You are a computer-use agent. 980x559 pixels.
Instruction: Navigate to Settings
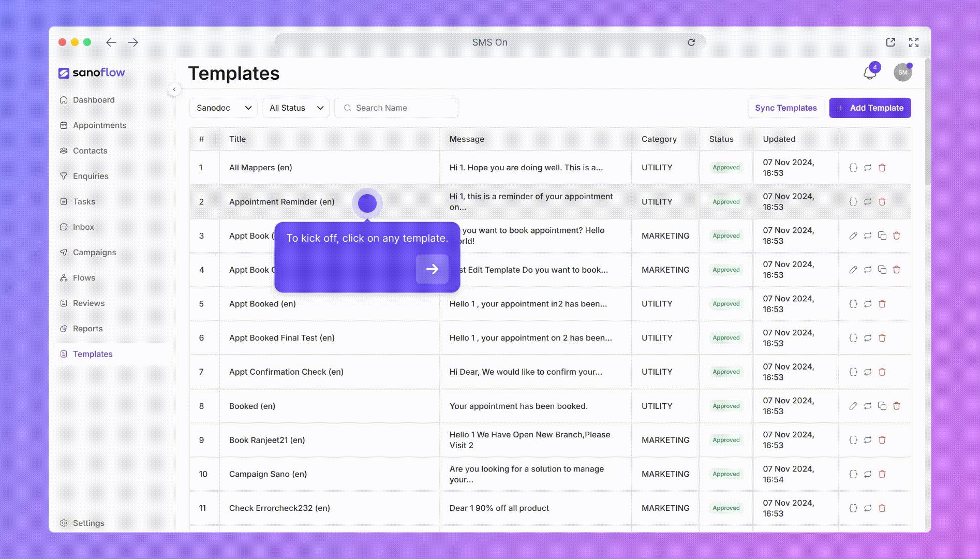[88, 523]
